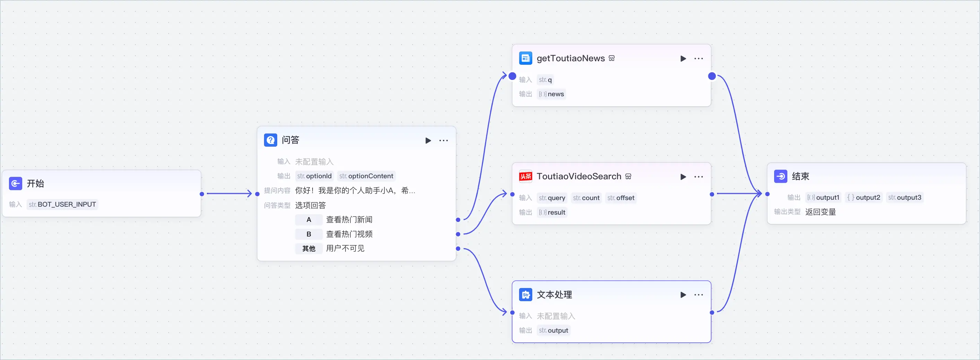980x360 pixels.
Task: Click the 问答 node input port
Action: (x=257, y=194)
